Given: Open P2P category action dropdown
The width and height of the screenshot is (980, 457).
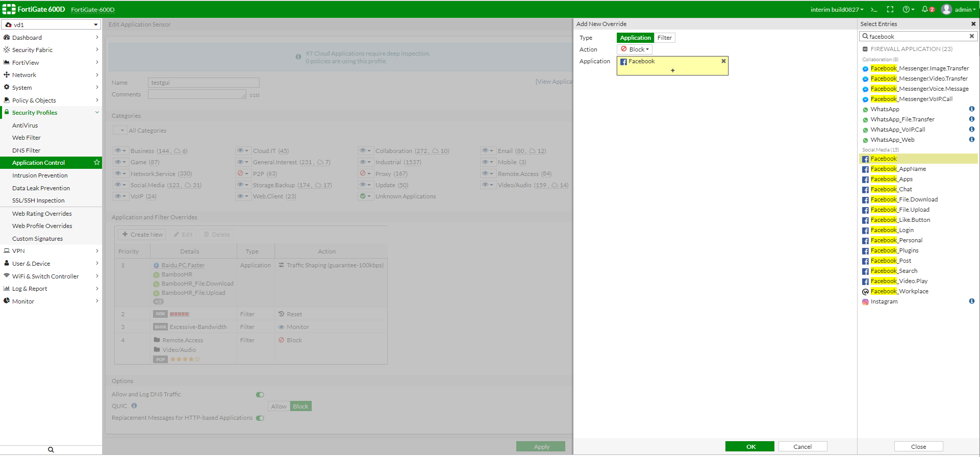Looking at the screenshot, I should [243, 173].
